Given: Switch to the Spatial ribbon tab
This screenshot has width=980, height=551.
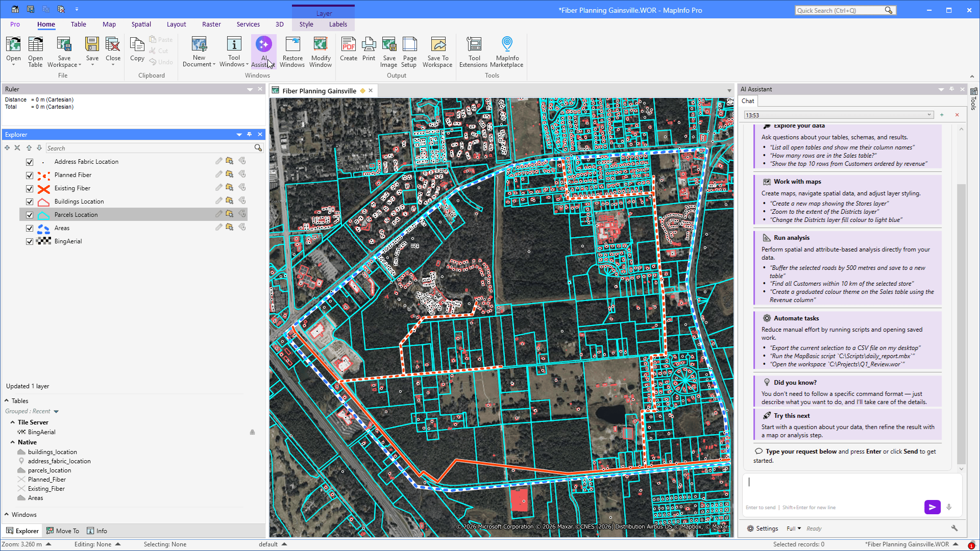Looking at the screenshot, I should tap(141, 24).
